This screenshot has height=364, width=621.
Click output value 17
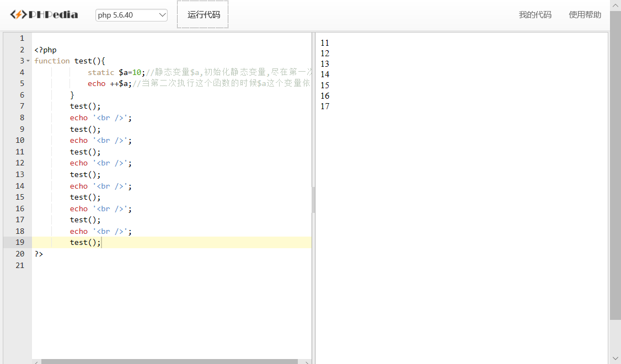(x=325, y=106)
